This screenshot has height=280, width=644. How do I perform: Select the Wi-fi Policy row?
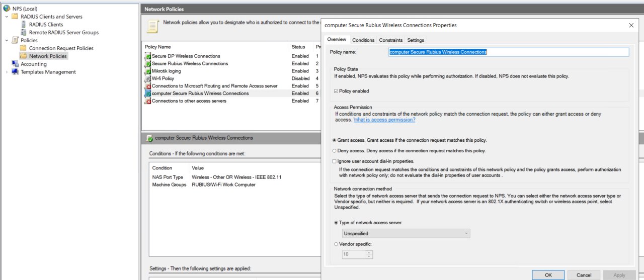[x=231, y=78]
